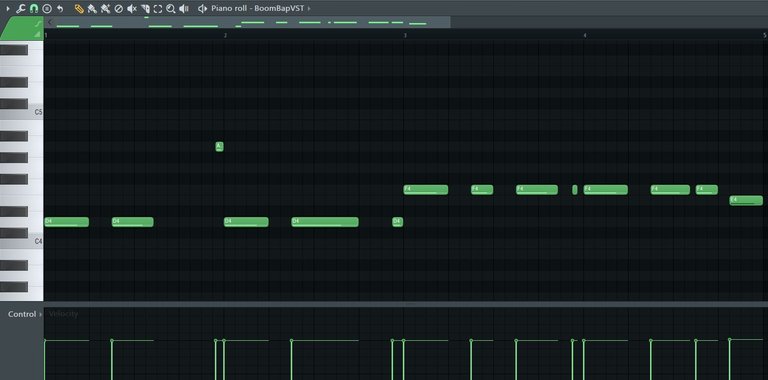Select the Mute tool
The image size is (768, 380).
(x=132, y=8)
